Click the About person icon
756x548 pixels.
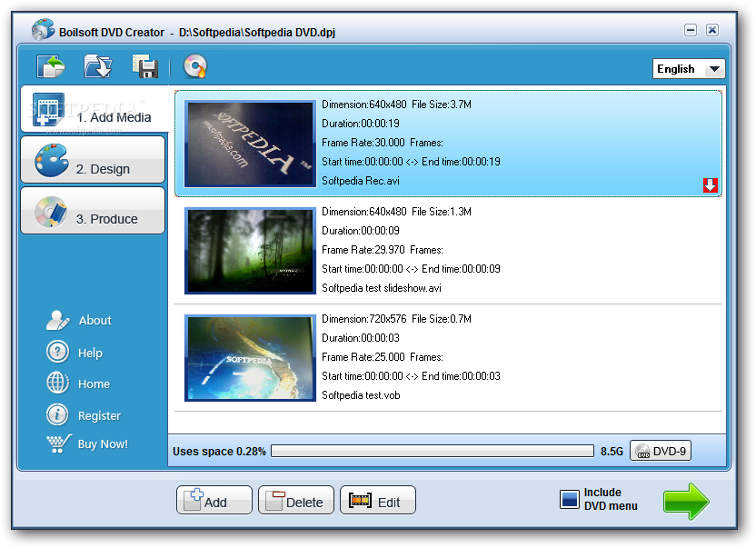pyautogui.click(x=58, y=320)
